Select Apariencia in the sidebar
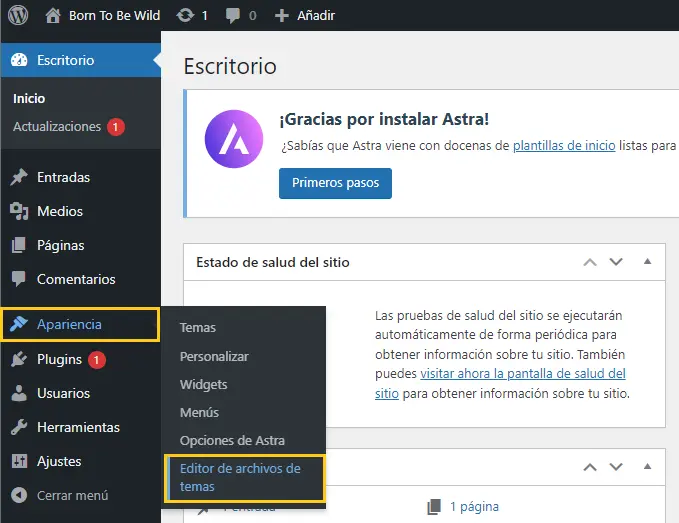This screenshot has height=523, width=679. [x=81, y=325]
